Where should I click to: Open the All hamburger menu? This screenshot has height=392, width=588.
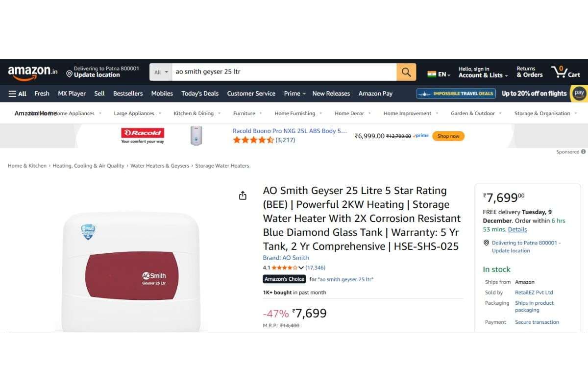pyautogui.click(x=18, y=94)
